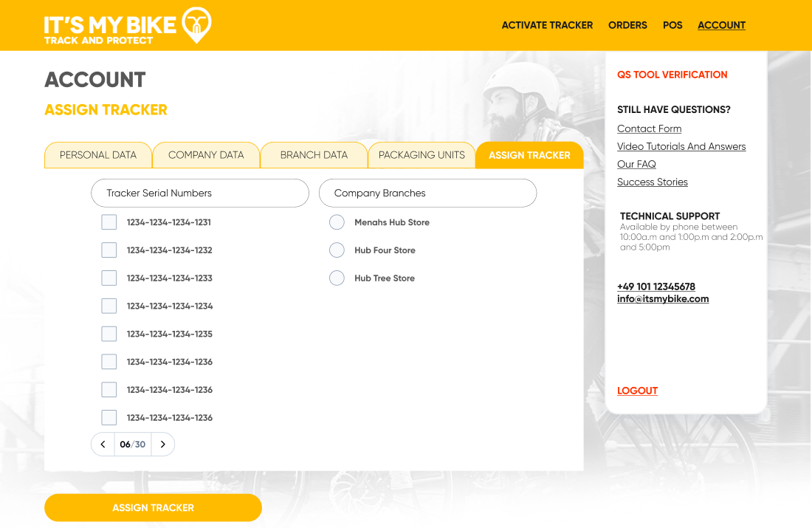This screenshot has width=812, height=528.
Task: Check tracker 1234-1234-1234-1232
Action: (109, 250)
